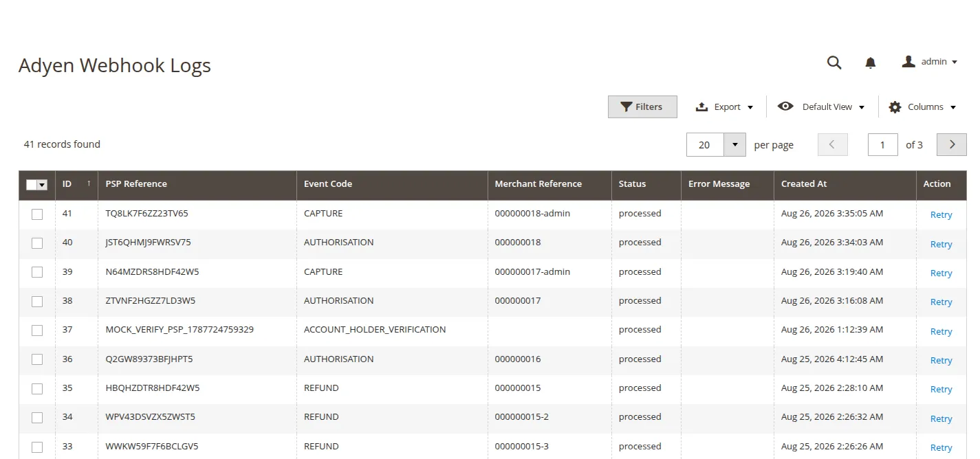Click the Aug 26, 2026 3:35:05 AM timestamp
980x459 pixels.
tap(832, 214)
